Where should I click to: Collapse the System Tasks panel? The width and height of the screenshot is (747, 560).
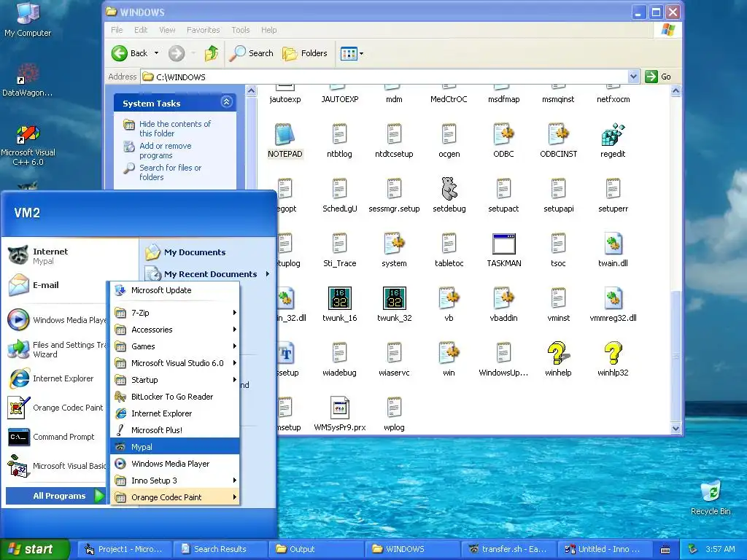tap(227, 102)
